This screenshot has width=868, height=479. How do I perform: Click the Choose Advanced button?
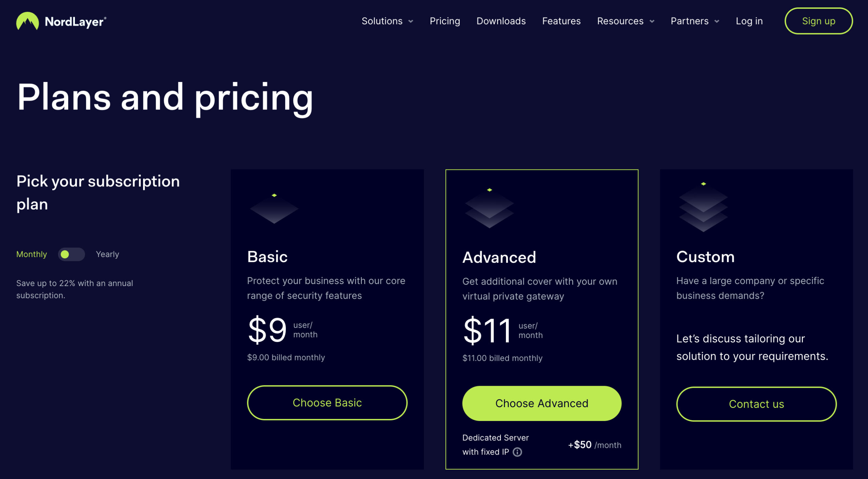point(541,403)
